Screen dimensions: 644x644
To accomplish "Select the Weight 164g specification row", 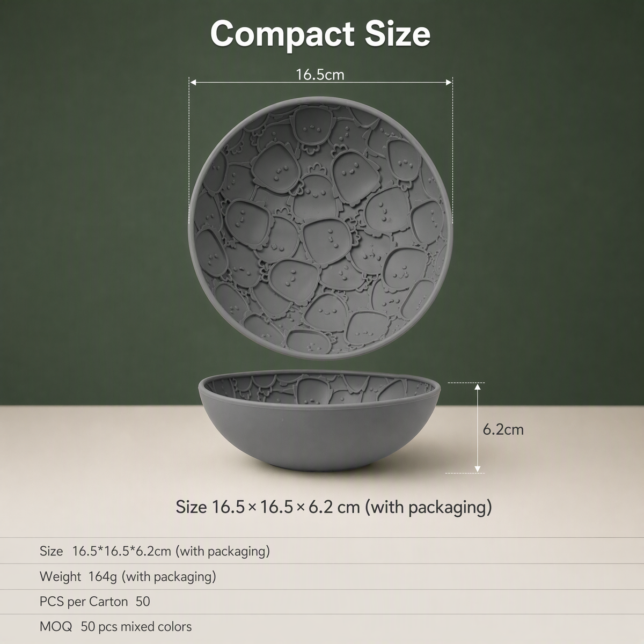I will pos(322,576).
